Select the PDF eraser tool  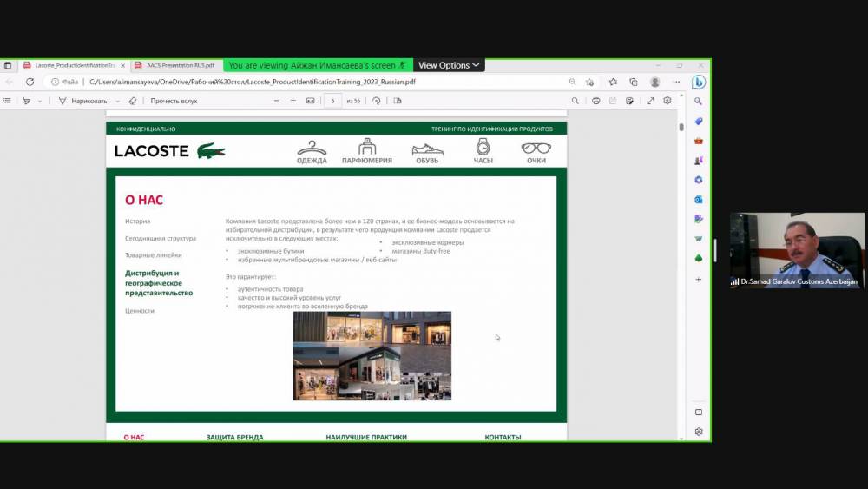[x=132, y=101]
